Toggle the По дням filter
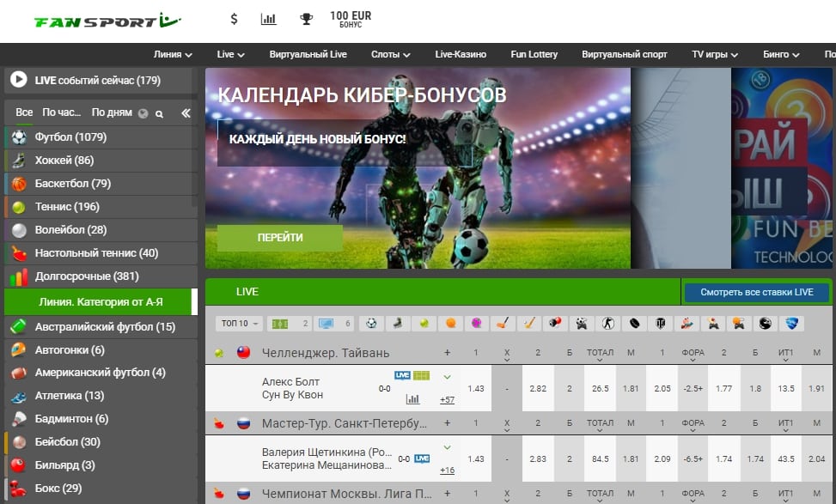 [x=112, y=112]
